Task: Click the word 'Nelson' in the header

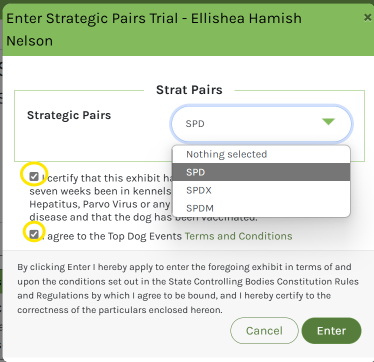Action: click(29, 41)
